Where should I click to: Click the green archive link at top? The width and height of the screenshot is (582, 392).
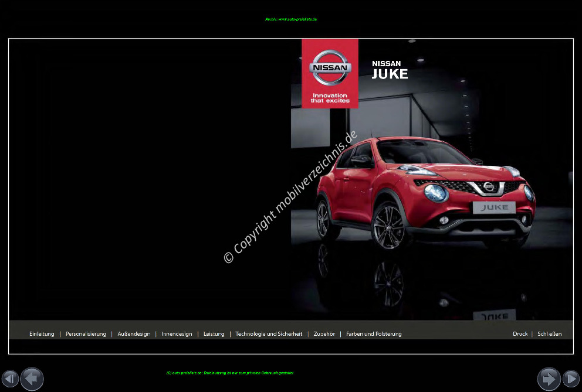pos(291,19)
